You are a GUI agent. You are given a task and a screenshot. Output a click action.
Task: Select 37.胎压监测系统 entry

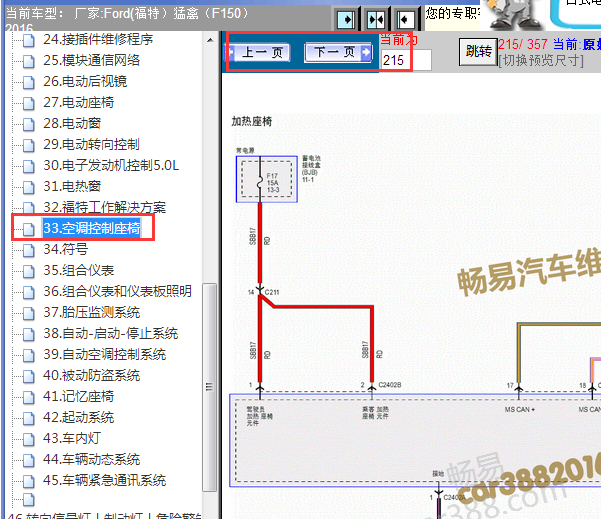(x=92, y=312)
